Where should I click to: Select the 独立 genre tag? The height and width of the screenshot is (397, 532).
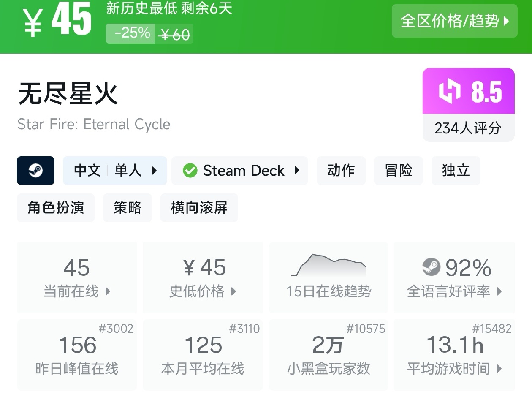click(456, 171)
